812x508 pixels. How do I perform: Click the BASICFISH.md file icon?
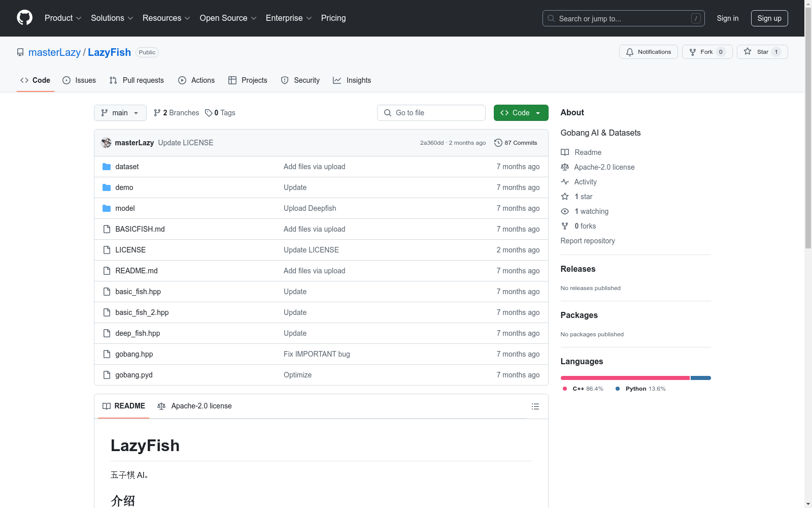(x=107, y=229)
